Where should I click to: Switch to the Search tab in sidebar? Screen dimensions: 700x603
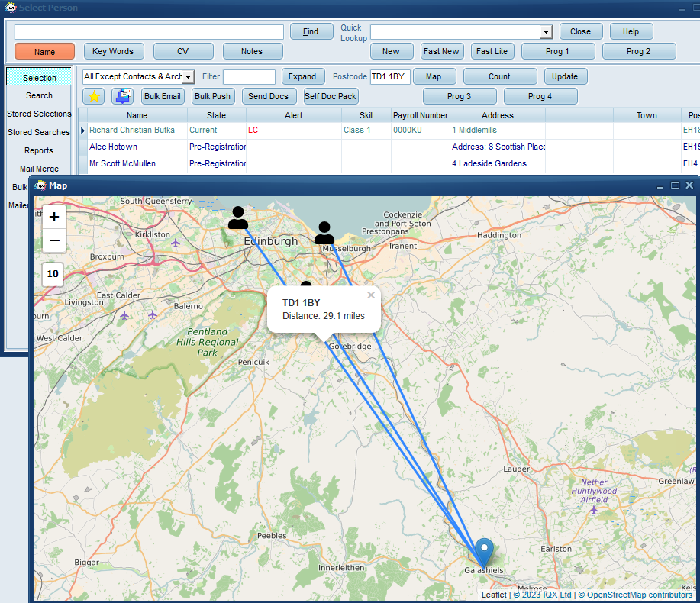(x=39, y=95)
